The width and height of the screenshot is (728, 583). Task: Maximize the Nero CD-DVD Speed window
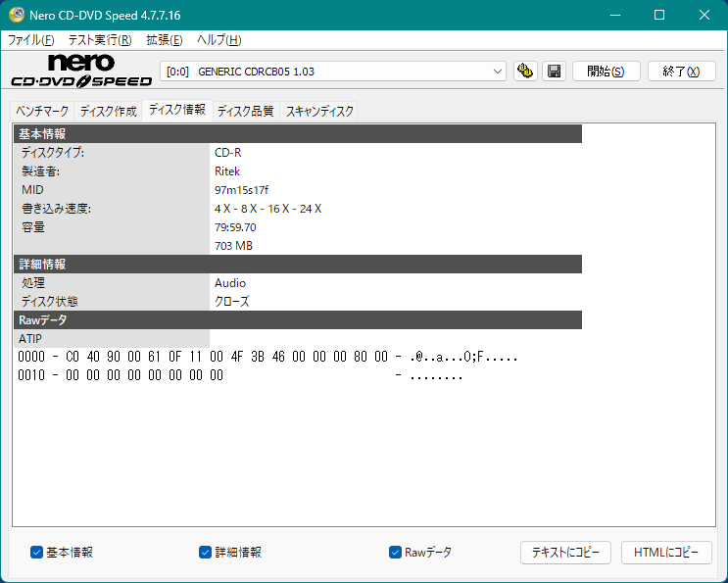[x=659, y=16]
